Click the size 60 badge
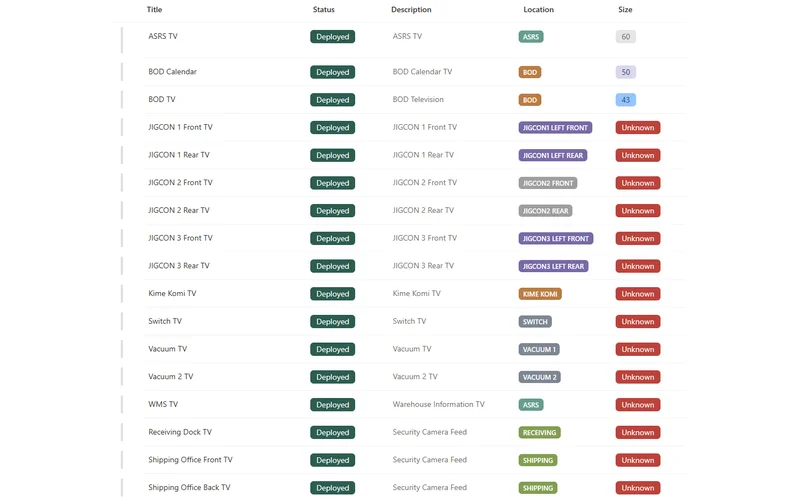Screen dimensions: 800x500 [x=626, y=37]
